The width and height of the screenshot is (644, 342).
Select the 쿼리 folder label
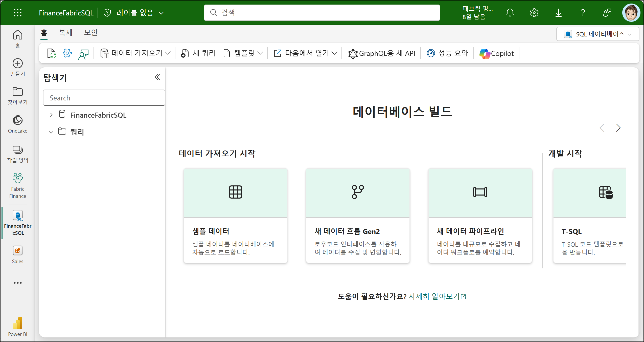(x=77, y=132)
